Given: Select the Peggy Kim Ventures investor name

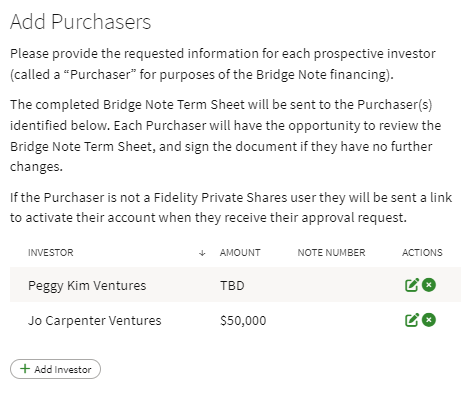Looking at the screenshot, I should 87,286.
